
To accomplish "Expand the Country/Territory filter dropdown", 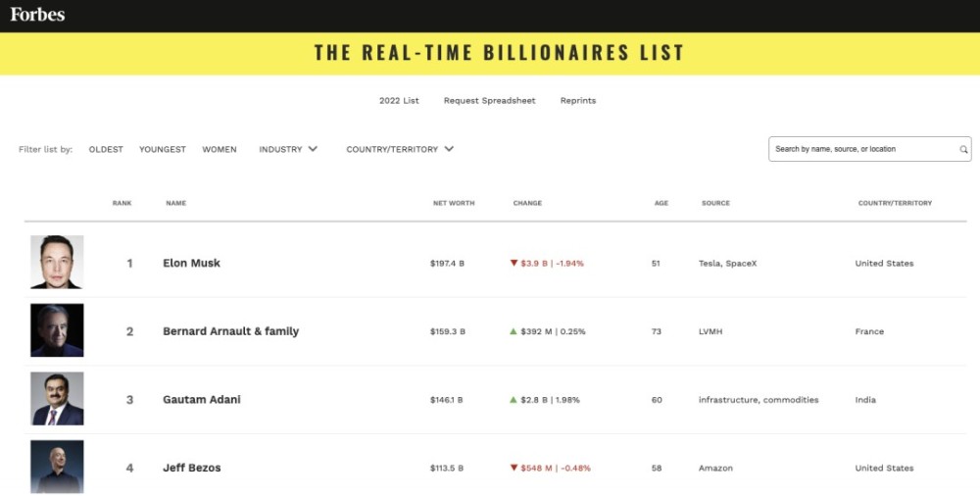I will pyautogui.click(x=400, y=150).
